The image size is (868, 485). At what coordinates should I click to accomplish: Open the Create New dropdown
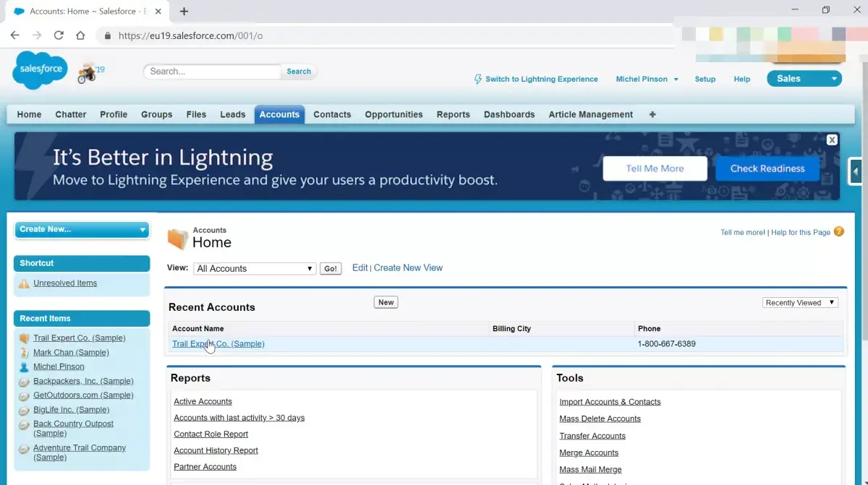pos(82,229)
